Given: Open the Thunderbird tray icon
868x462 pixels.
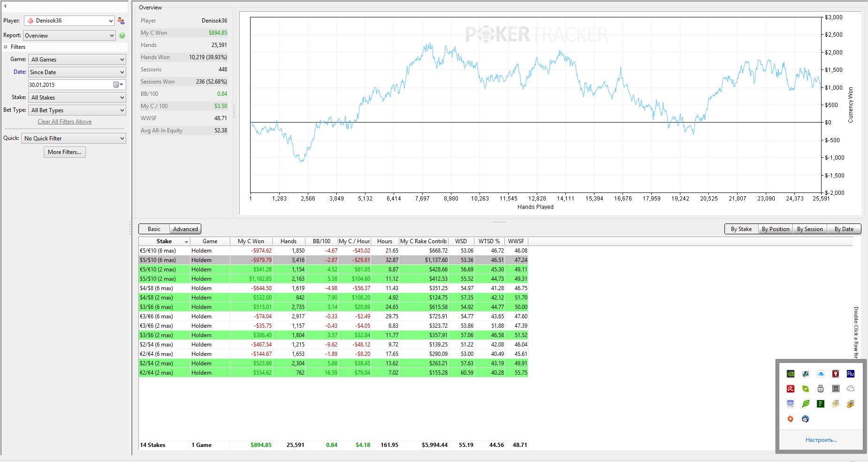Looking at the screenshot, I should coord(806,419).
